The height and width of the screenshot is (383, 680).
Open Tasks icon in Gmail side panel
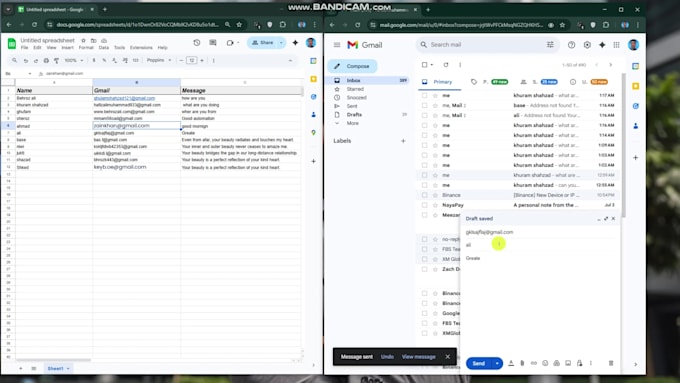[635, 106]
